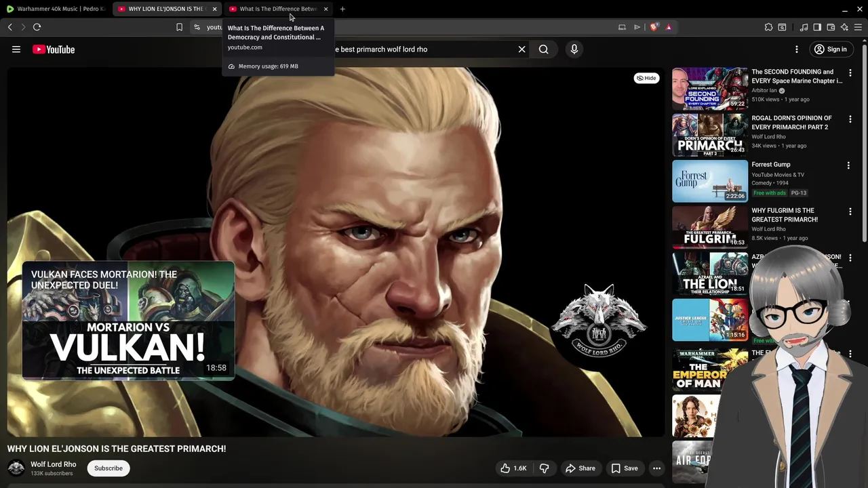This screenshot has width=868, height=488.
Task: Close the What Is The Difference tab
Action: coord(325,9)
